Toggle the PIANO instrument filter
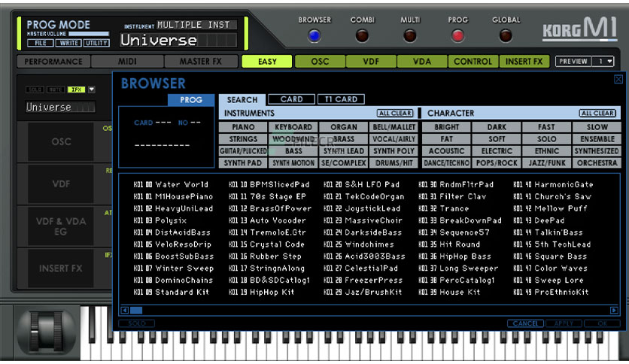 (243, 127)
